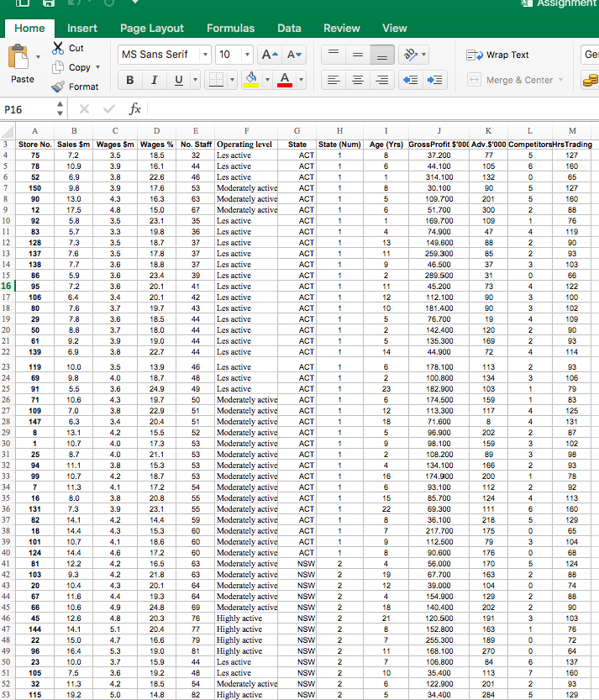Open the Page Layout tab

coord(152,28)
